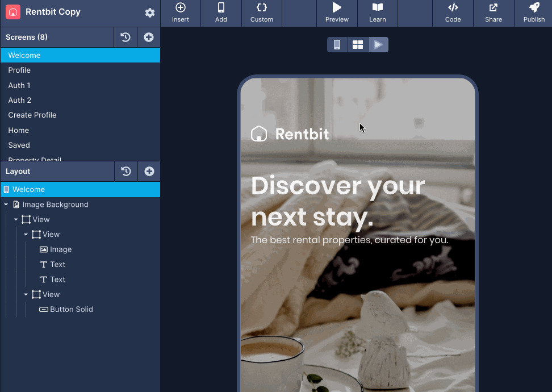Open the Auth 2 screen
552x392 pixels.
pos(80,100)
